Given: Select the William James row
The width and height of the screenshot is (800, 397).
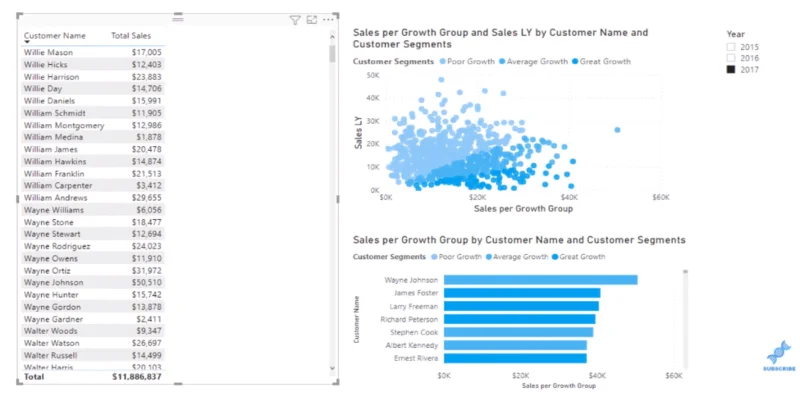Looking at the screenshot, I should [x=93, y=149].
